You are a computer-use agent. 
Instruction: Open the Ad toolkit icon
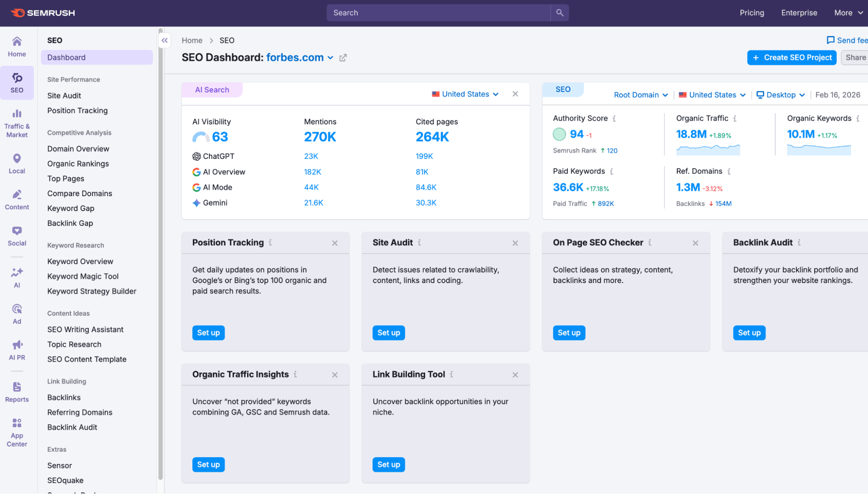pyautogui.click(x=17, y=309)
